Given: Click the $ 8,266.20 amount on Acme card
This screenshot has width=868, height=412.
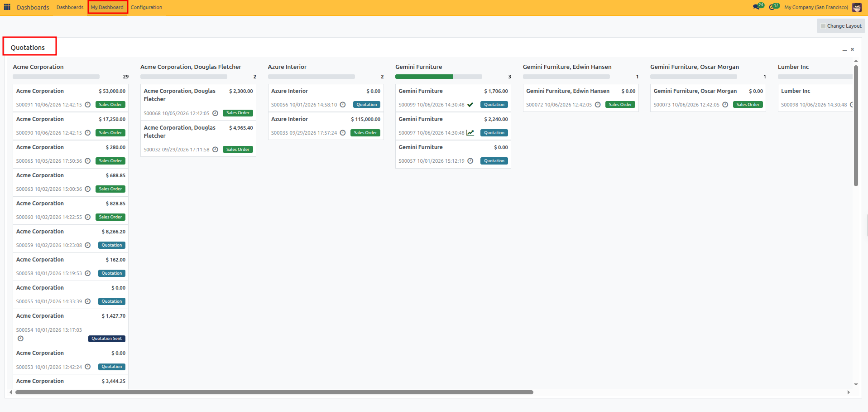Looking at the screenshot, I should (x=114, y=232).
